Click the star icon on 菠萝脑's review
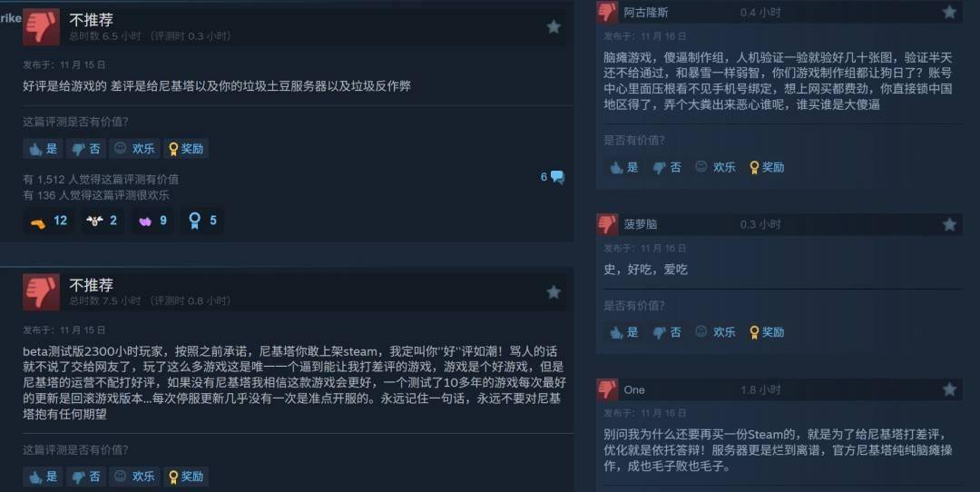980x492 pixels. [x=949, y=224]
